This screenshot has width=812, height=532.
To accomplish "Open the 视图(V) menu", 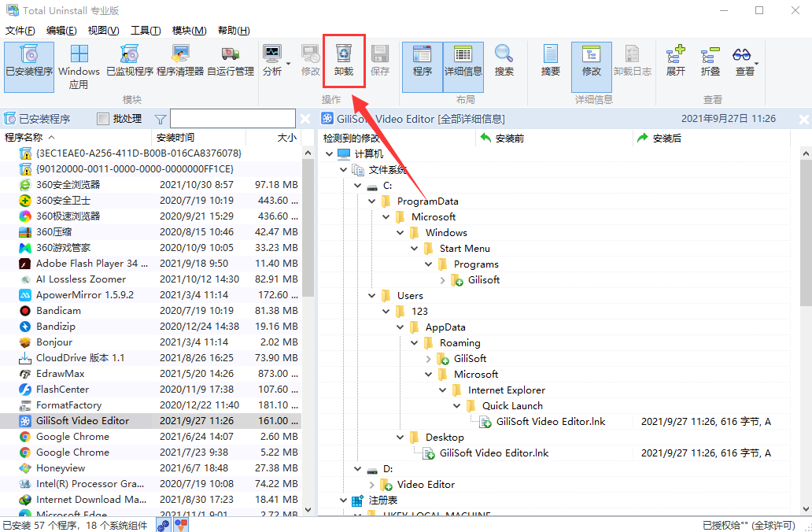I will (104, 31).
